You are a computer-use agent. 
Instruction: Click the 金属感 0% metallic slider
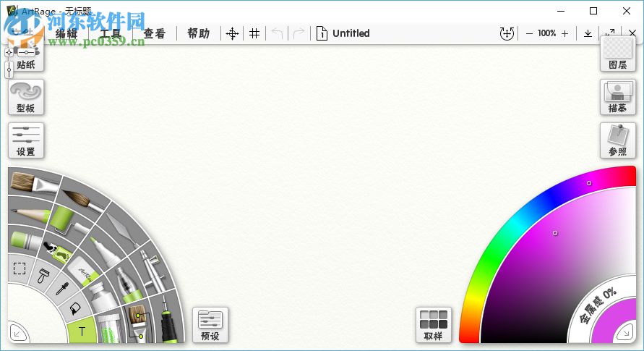point(598,305)
